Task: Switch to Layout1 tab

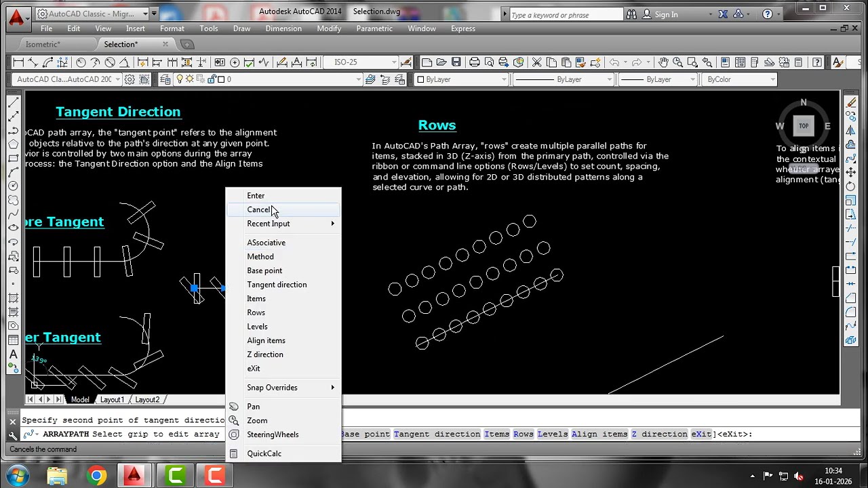Action: pos(113,400)
